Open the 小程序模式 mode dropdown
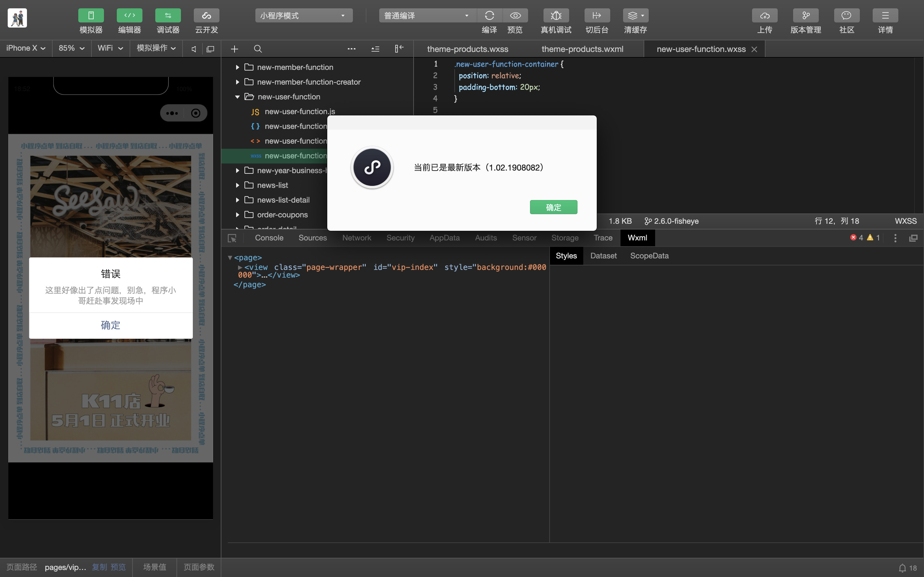 click(304, 16)
